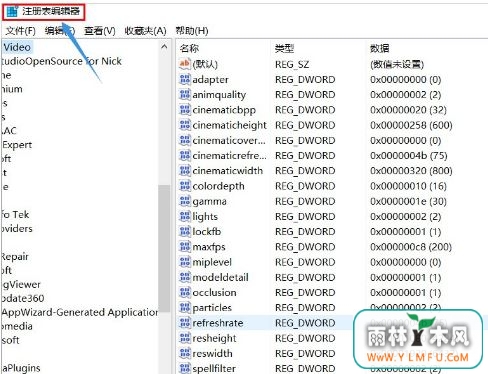Click the modeldetail DWORD icon
This screenshot has height=374, width=488.
(x=185, y=277)
